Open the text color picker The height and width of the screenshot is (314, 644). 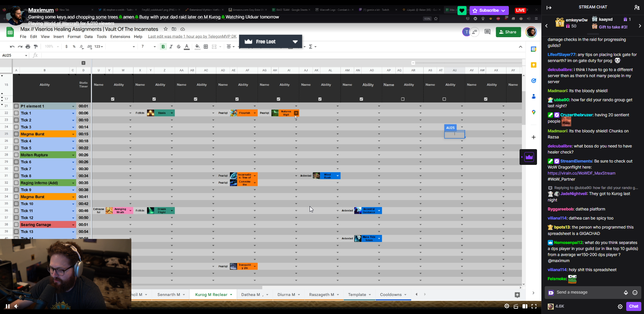(187, 47)
